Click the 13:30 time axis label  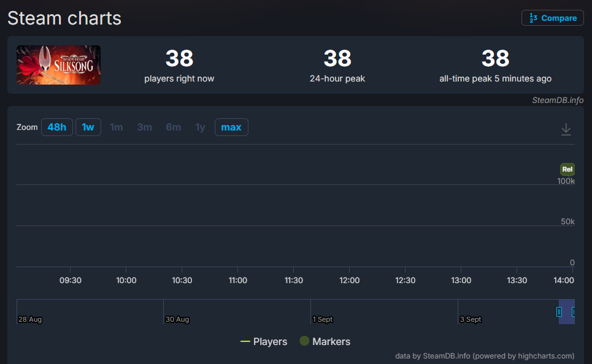tap(517, 280)
